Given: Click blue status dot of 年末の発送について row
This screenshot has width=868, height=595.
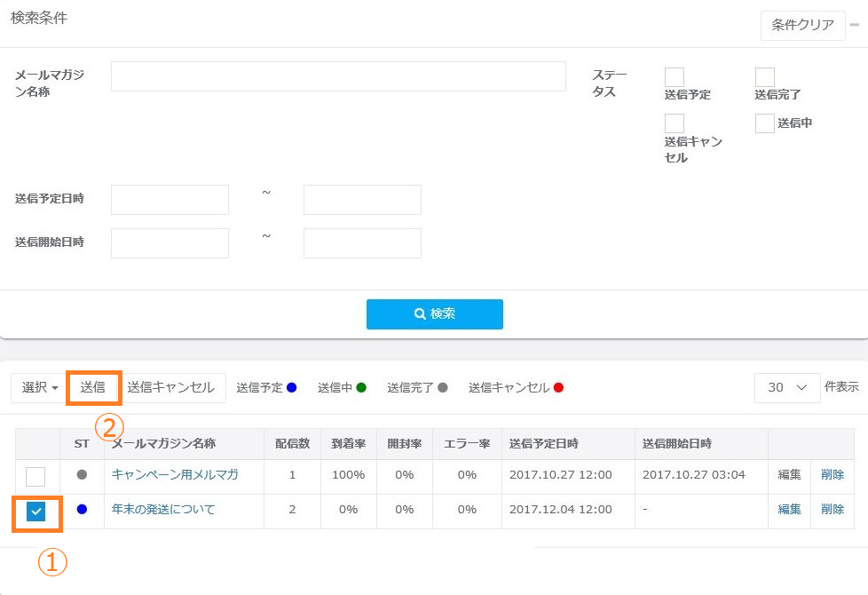Looking at the screenshot, I should click(82, 510).
